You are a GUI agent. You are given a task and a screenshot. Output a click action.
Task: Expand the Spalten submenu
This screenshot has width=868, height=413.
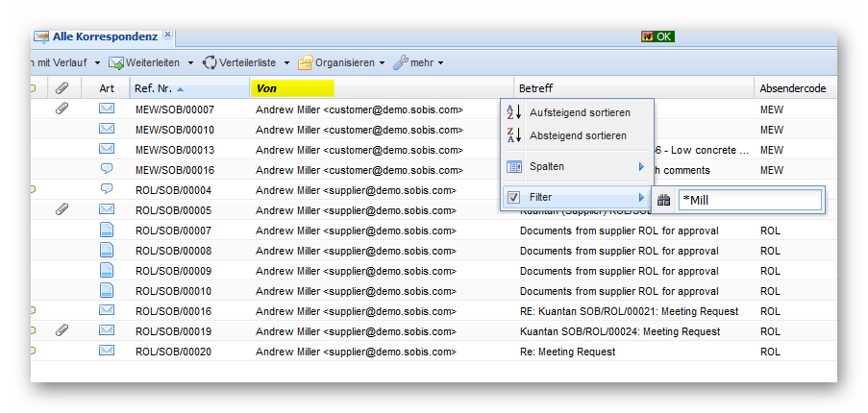[577, 166]
